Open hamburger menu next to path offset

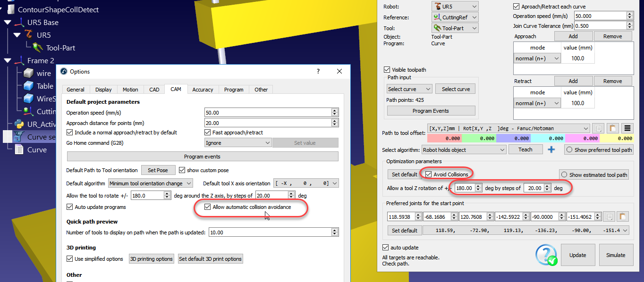point(627,128)
